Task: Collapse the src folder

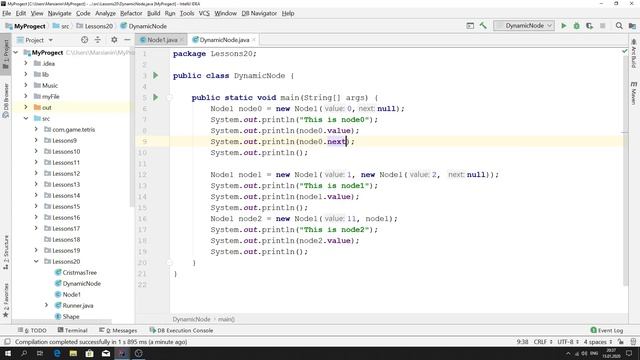Action: [26, 118]
